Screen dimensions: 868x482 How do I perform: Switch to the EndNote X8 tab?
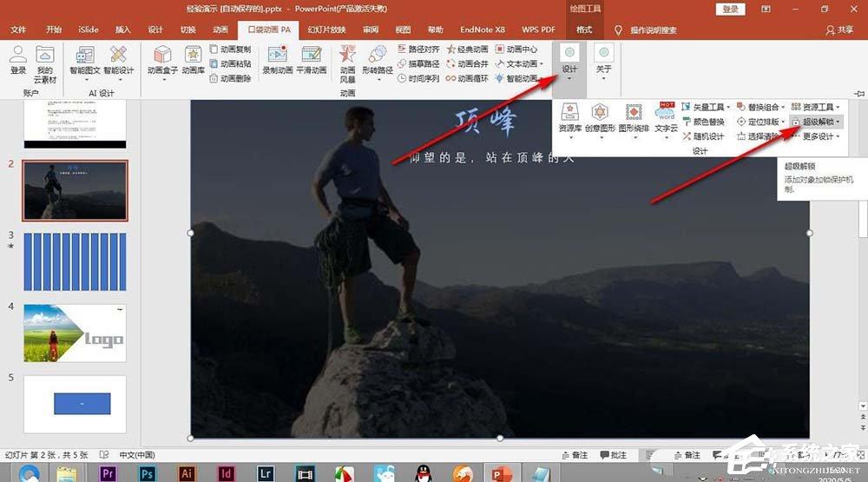pyautogui.click(x=482, y=30)
